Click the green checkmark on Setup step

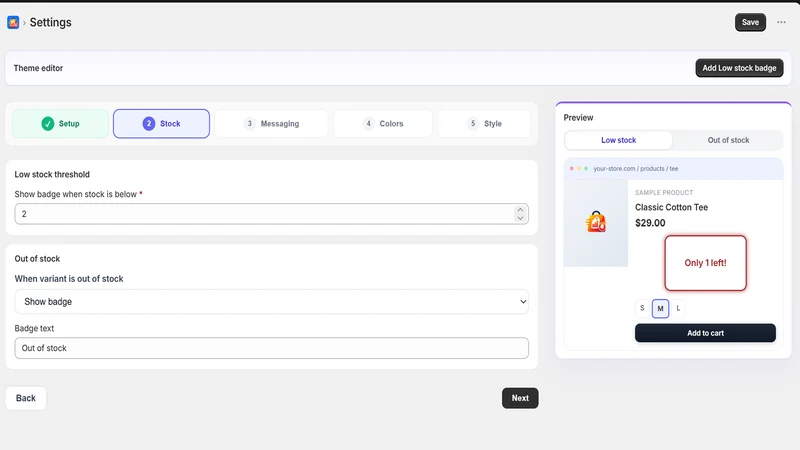(47, 123)
